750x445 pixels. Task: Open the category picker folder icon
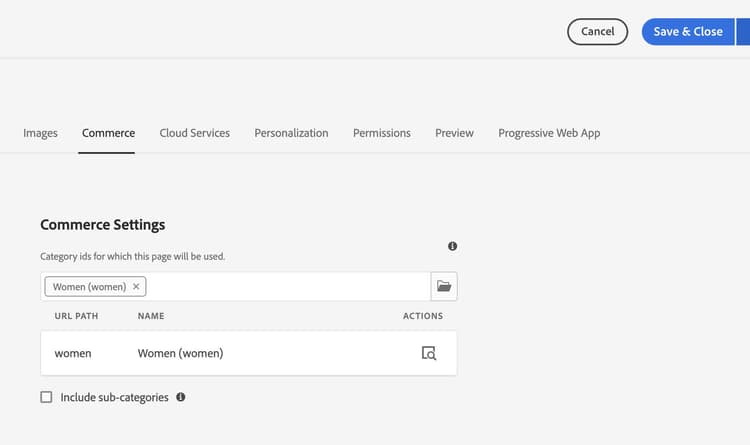[x=444, y=287]
